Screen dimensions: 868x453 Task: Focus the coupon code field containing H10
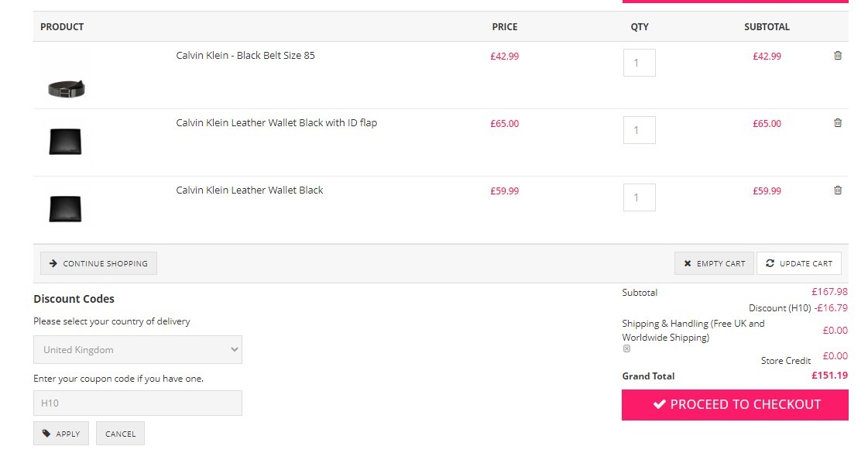click(137, 403)
